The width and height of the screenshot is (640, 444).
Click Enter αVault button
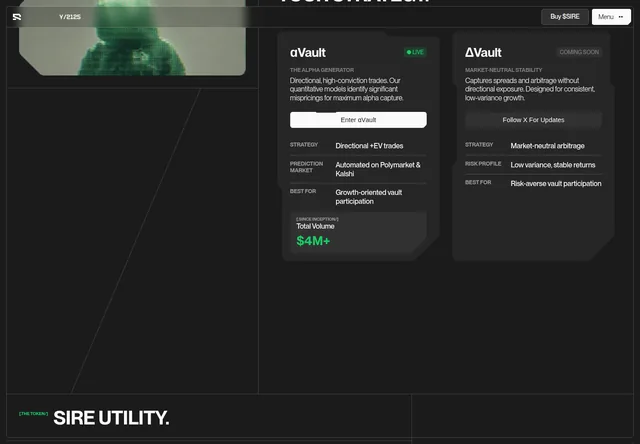(x=358, y=120)
